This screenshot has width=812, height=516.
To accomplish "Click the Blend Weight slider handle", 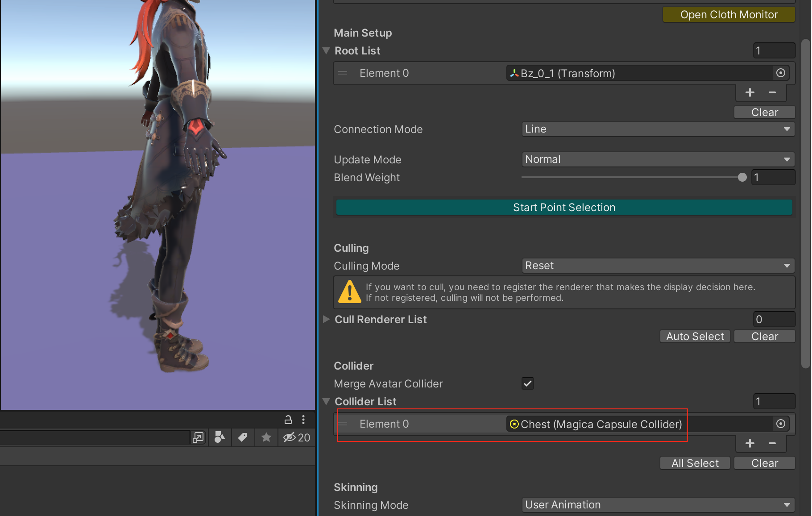I will point(742,178).
